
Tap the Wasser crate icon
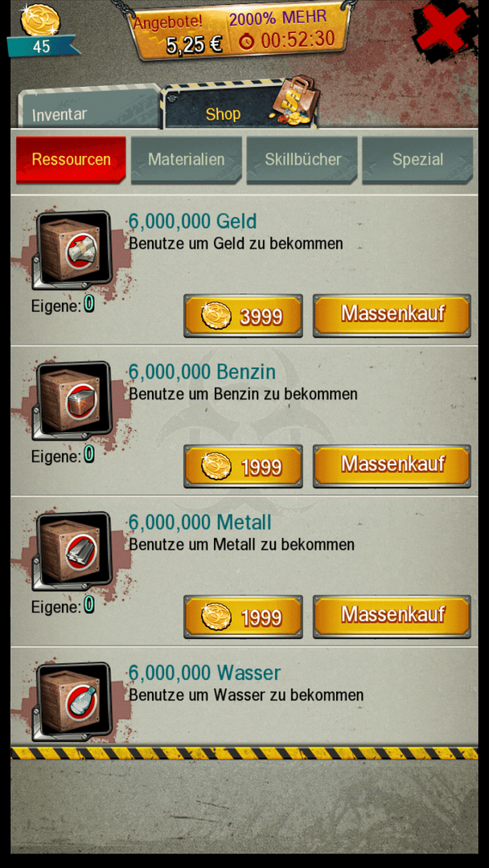72,702
